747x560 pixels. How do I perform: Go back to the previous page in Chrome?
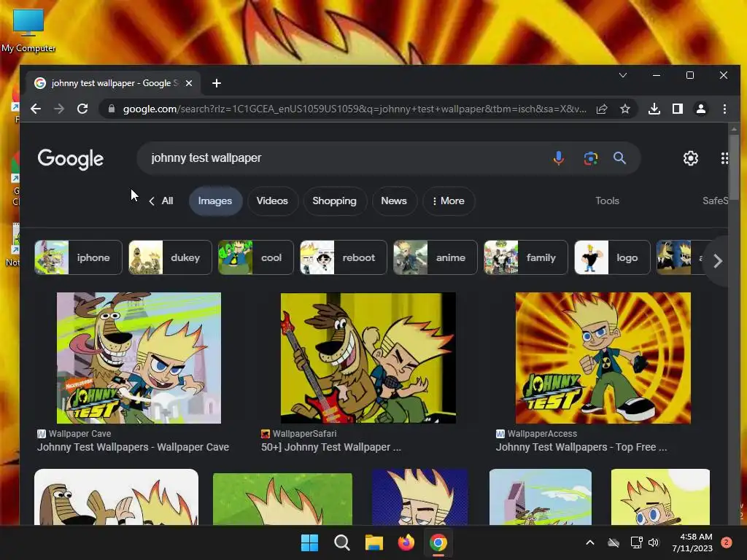point(36,109)
